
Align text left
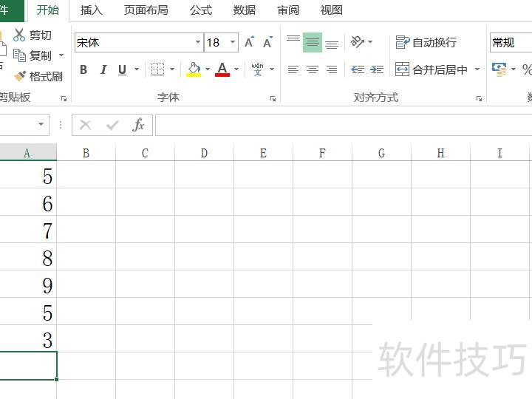293,69
